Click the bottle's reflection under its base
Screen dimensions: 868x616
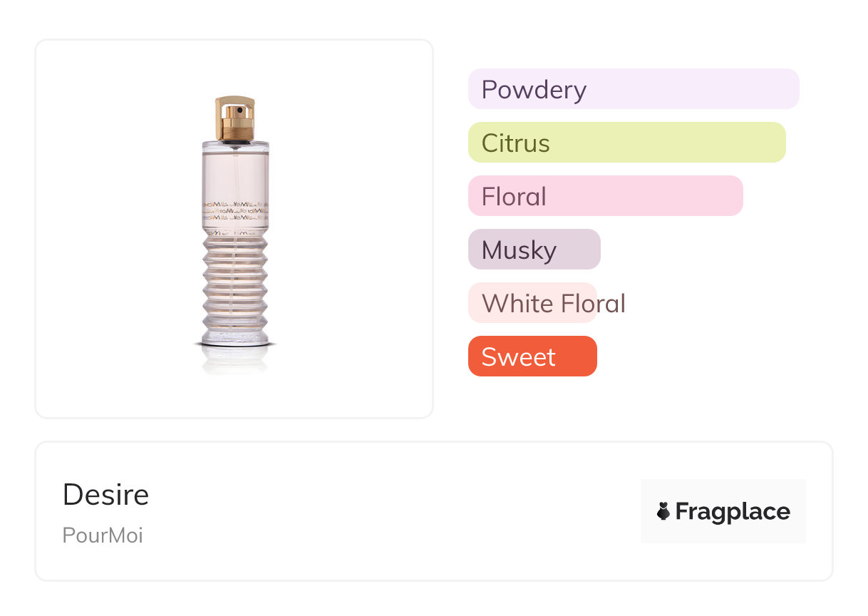235,359
